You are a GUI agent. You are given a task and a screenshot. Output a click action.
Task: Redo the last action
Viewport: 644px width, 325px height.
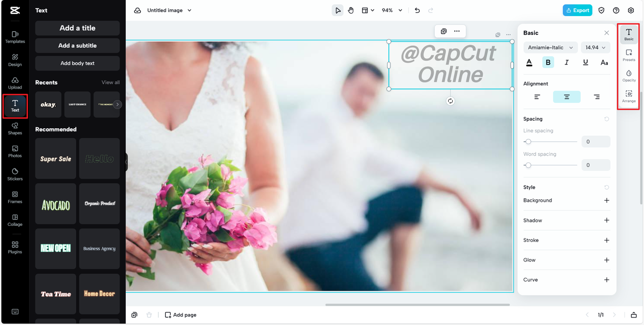tap(431, 10)
